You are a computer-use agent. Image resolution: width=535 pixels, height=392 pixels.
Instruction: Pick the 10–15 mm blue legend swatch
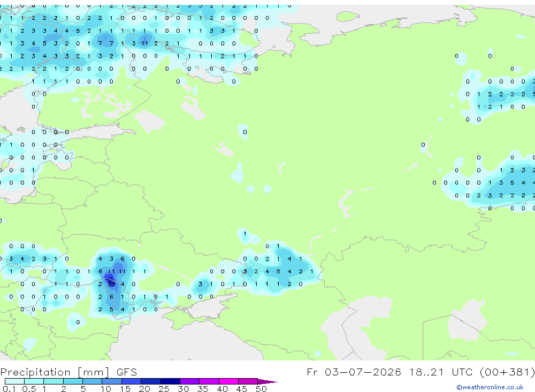tap(112, 381)
